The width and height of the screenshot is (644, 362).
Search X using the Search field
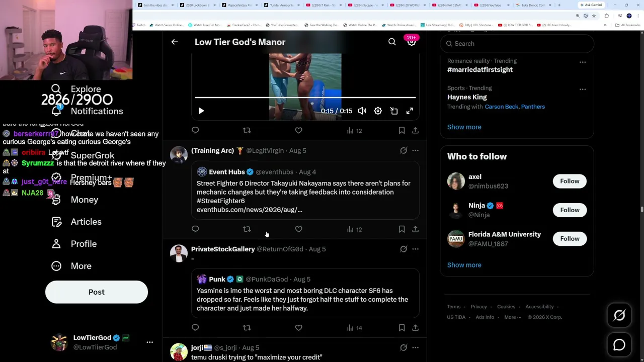pyautogui.click(x=517, y=44)
